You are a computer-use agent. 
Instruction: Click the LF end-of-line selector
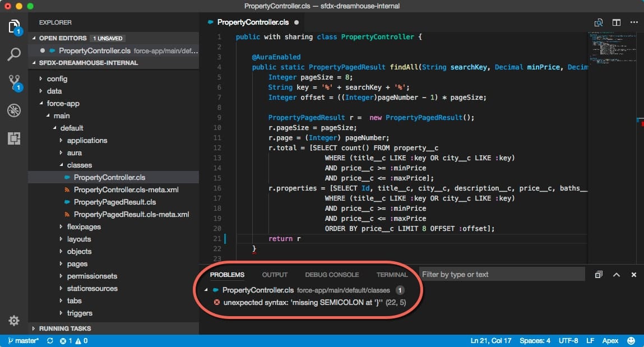[590, 341]
